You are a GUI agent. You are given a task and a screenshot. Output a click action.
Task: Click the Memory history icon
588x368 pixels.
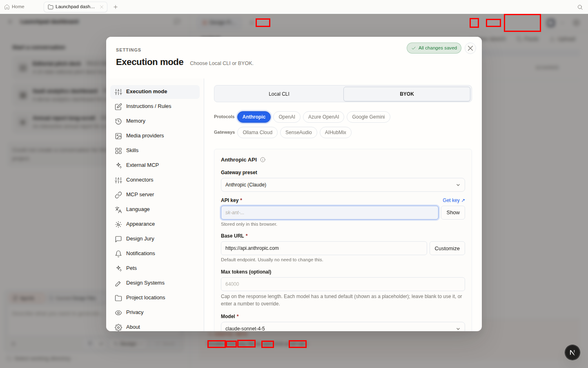click(118, 121)
